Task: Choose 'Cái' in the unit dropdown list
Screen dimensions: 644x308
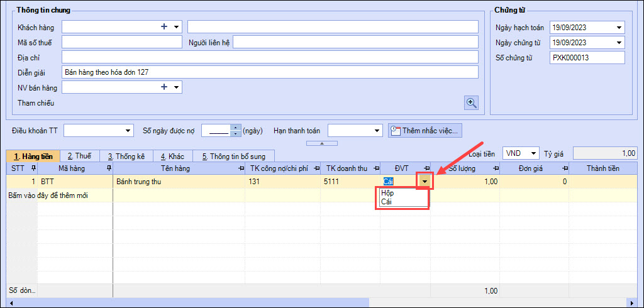Action: (x=387, y=202)
